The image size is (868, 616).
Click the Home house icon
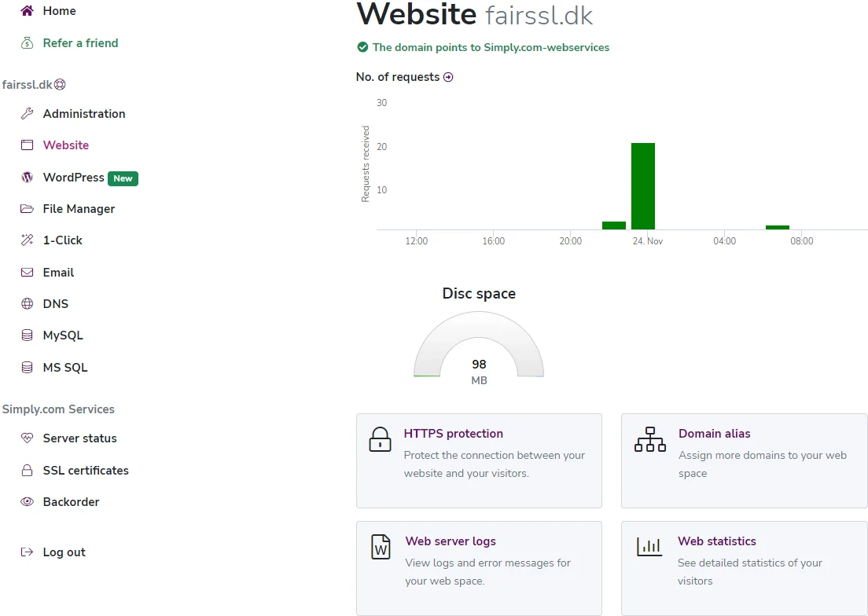point(27,10)
